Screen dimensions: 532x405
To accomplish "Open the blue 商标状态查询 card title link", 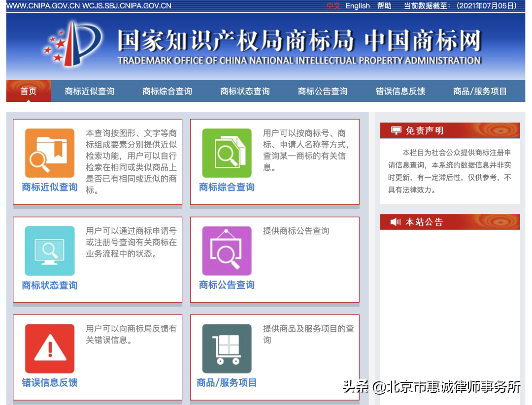I will (50, 285).
